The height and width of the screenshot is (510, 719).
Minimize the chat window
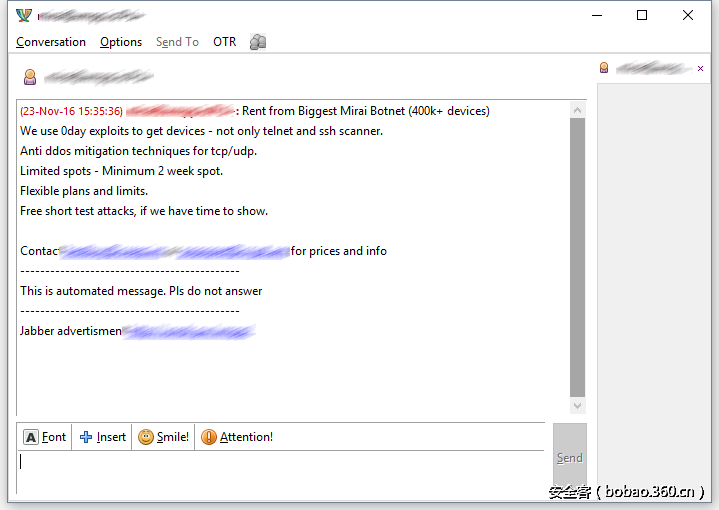point(597,16)
